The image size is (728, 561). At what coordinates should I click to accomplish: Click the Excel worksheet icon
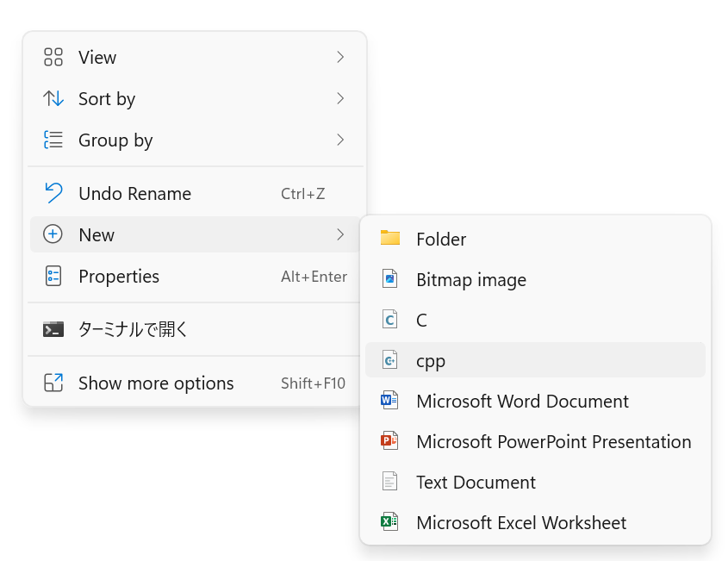pyautogui.click(x=390, y=522)
